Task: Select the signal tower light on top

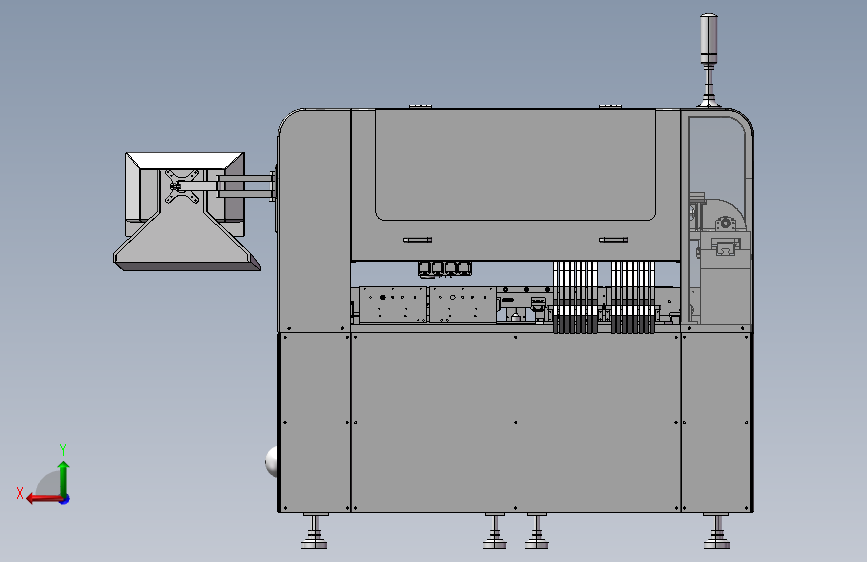Action: click(x=709, y=39)
